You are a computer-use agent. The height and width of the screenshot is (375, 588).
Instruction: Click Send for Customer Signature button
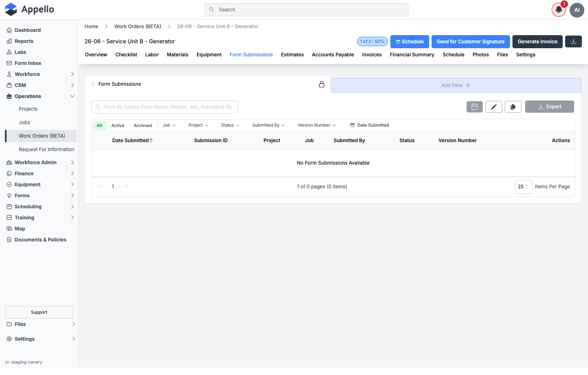[x=470, y=42]
